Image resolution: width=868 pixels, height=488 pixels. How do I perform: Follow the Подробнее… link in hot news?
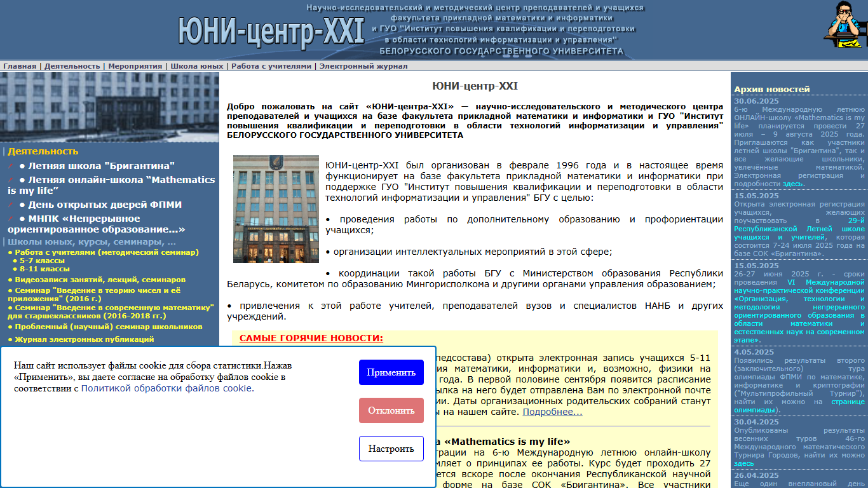(x=552, y=412)
